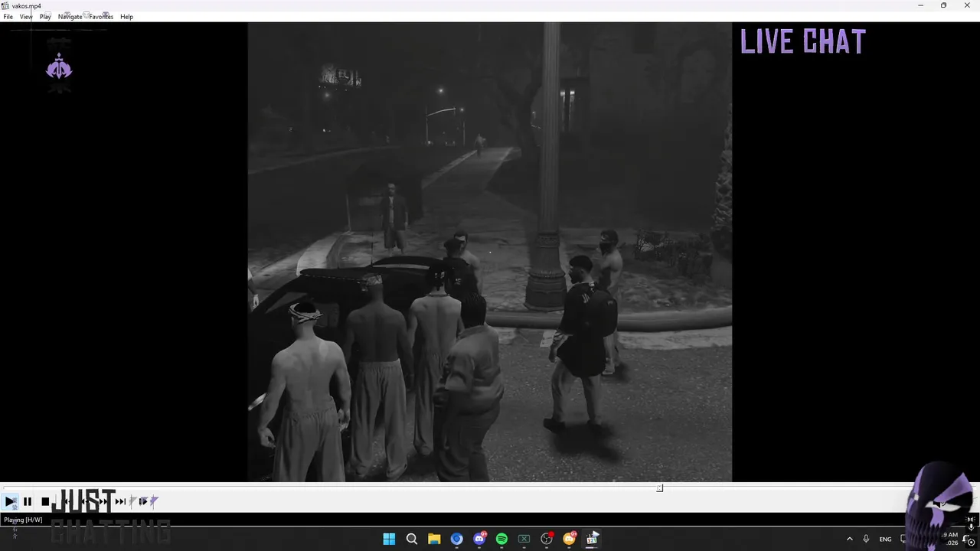Open the Play menu
Viewport: 980px width, 551px height.
click(45, 17)
